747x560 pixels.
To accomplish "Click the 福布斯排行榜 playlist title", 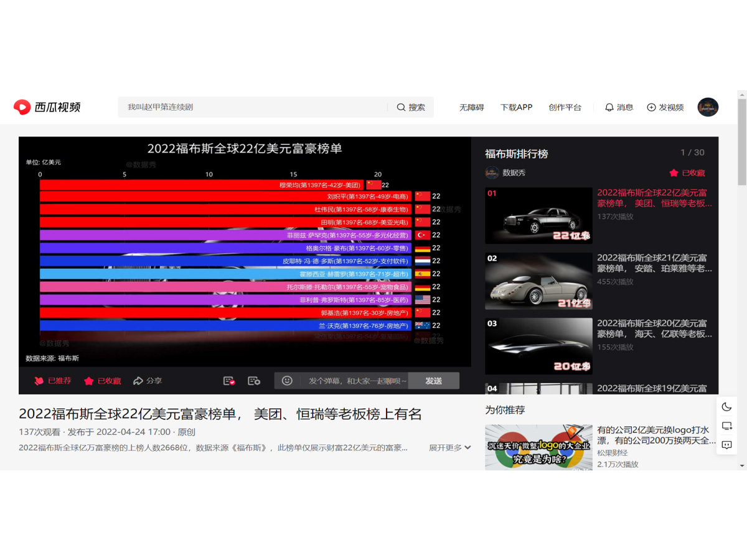I will (516, 154).
